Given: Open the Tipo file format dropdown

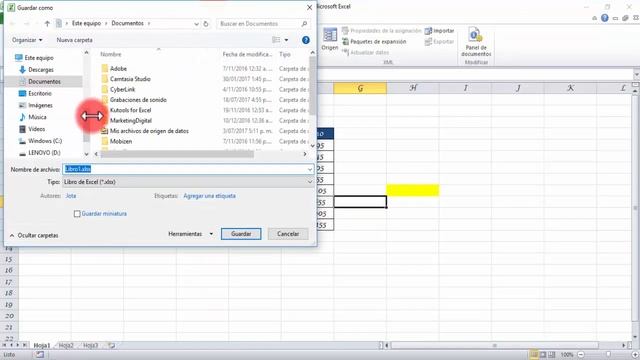Looking at the screenshot, I should pos(188,182).
